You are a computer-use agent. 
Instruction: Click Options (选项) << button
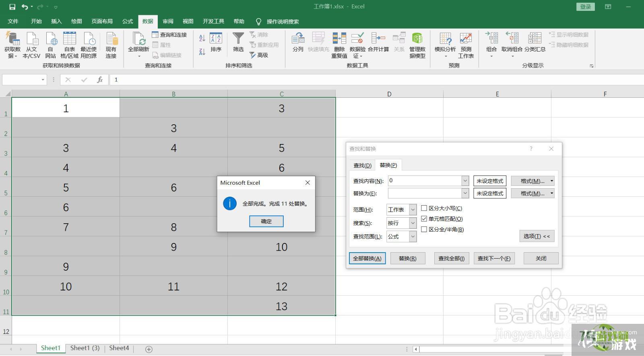pyautogui.click(x=537, y=236)
